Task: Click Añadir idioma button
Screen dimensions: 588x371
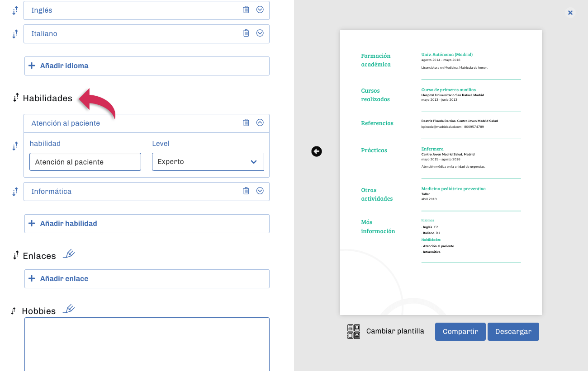Action: pyautogui.click(x=147, y=66)
